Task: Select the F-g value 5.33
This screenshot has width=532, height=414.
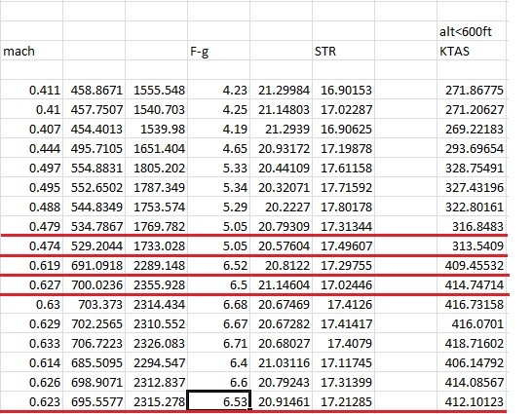Action: [x=219, y=168]
